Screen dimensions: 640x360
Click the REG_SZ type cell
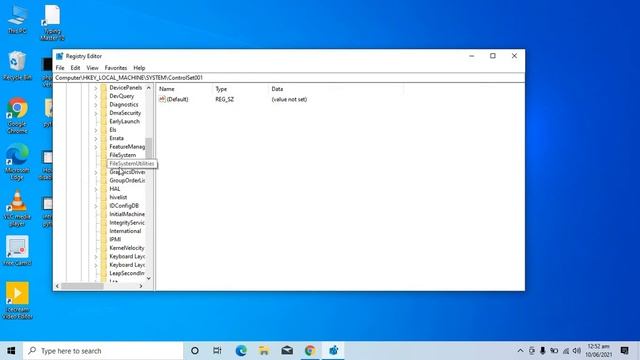[224, 99]
